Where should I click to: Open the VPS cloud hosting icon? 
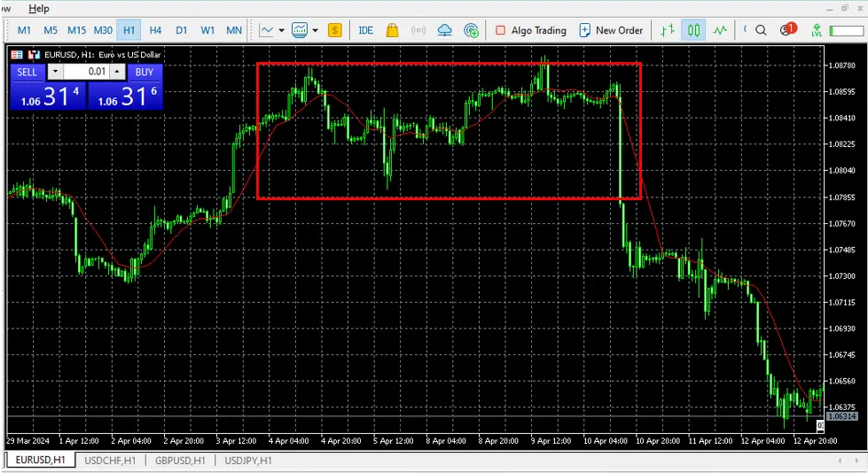tap(444, 30)
